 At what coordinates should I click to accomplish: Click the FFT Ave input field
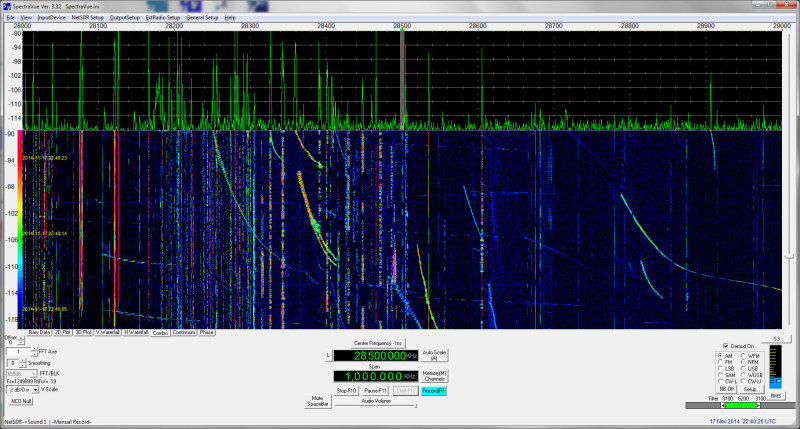click(x=19, y=351)
